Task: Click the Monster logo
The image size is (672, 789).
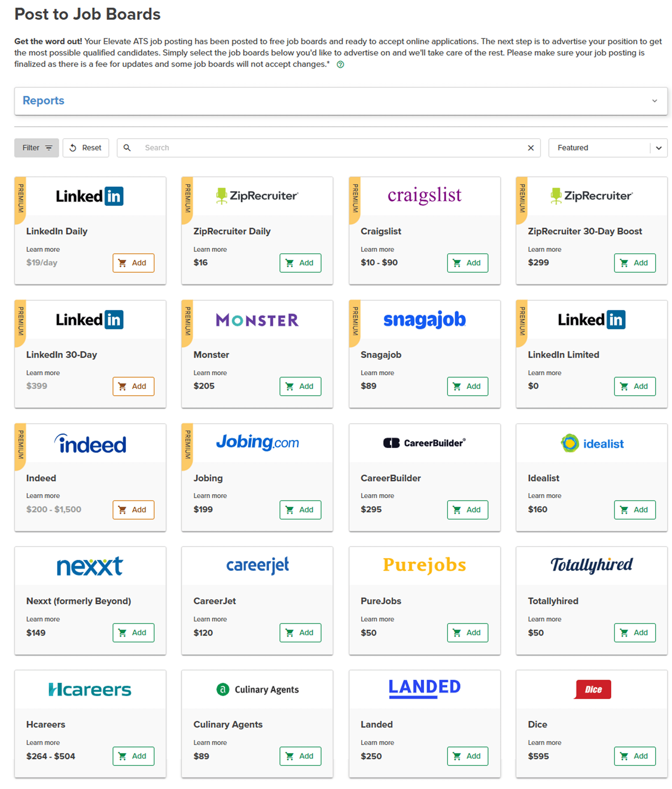Action: pyautogui.click(x=257, y=320)
